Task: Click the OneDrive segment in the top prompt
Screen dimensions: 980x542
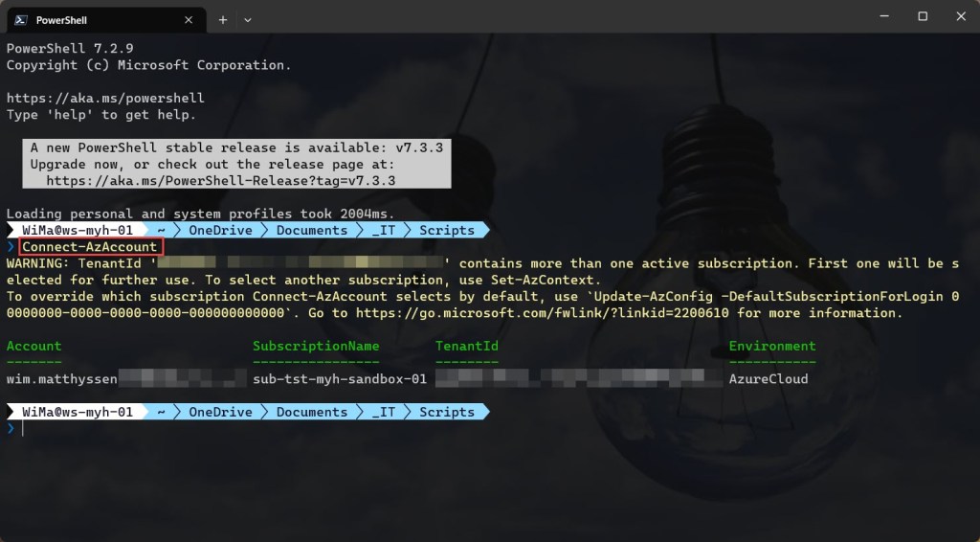Action: coord(220,230)
